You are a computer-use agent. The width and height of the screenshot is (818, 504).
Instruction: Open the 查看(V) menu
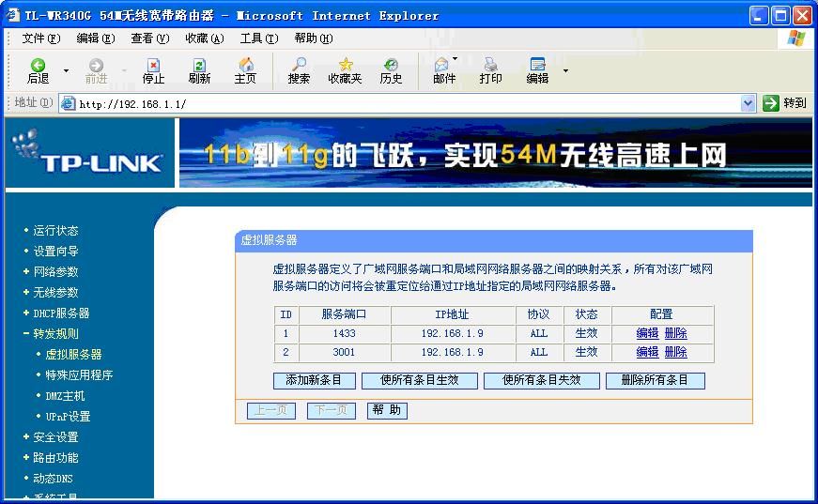click(x=149, y=38)
